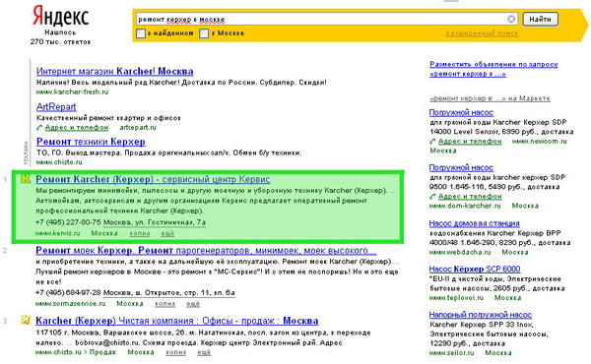591x364 pixels.
Task: Open first 'Погружной насос' offer for 6990 руб.
Action: pyautogui.click(x=461, y=112)
